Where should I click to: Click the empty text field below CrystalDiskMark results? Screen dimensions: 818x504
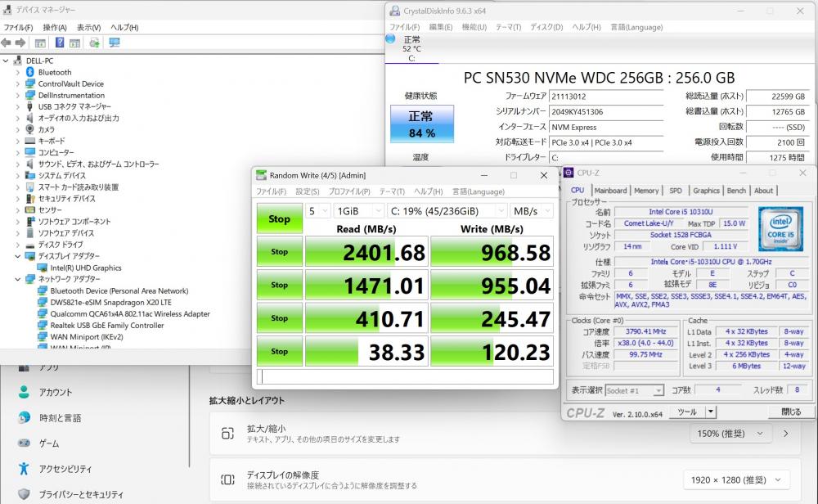[x=405, y=376]
